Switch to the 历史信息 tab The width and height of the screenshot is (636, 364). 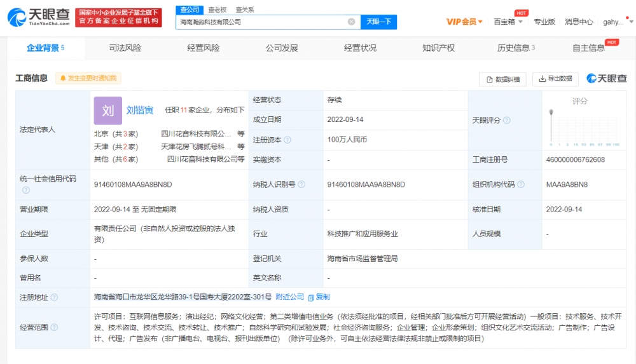(516, 48)
